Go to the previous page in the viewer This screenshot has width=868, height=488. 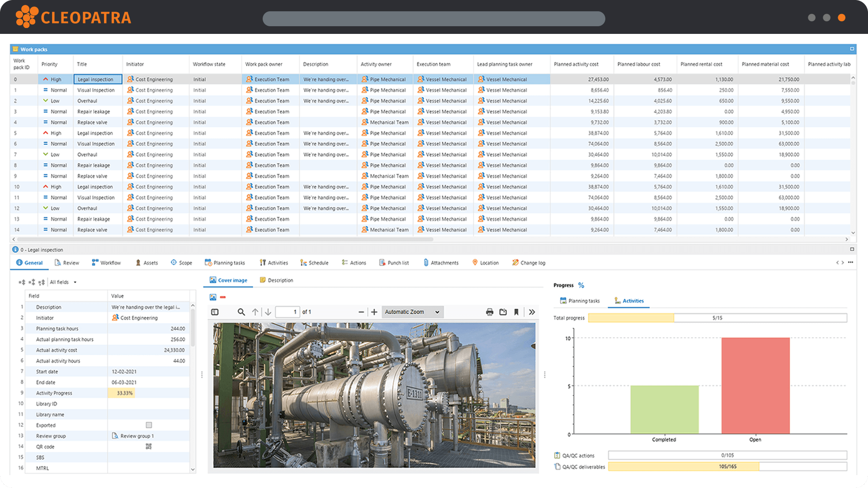click(255, 312)
